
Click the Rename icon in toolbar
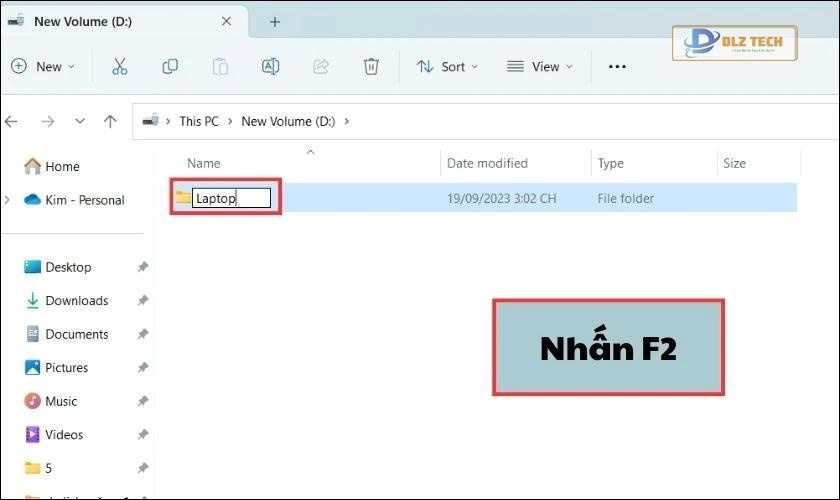270,66
